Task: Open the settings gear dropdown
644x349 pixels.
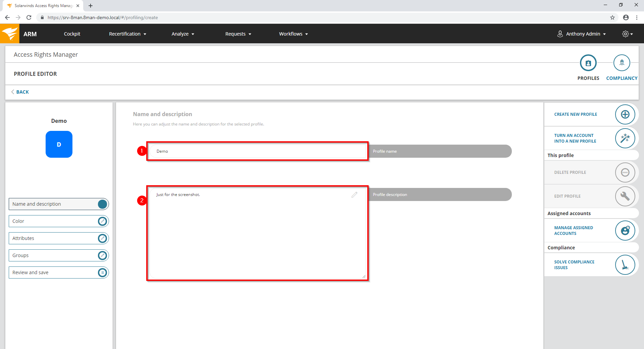Action: 627,34
